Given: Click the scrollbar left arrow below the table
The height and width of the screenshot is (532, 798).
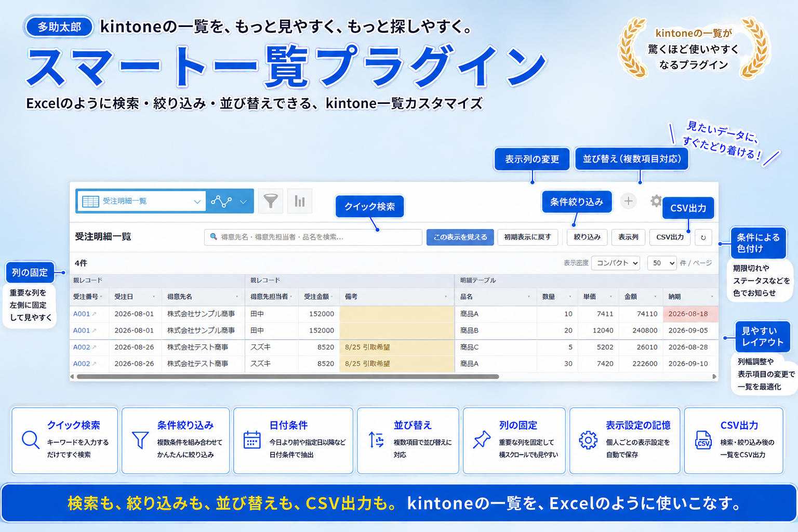Looking at the screenshot, I should [72, 377].
